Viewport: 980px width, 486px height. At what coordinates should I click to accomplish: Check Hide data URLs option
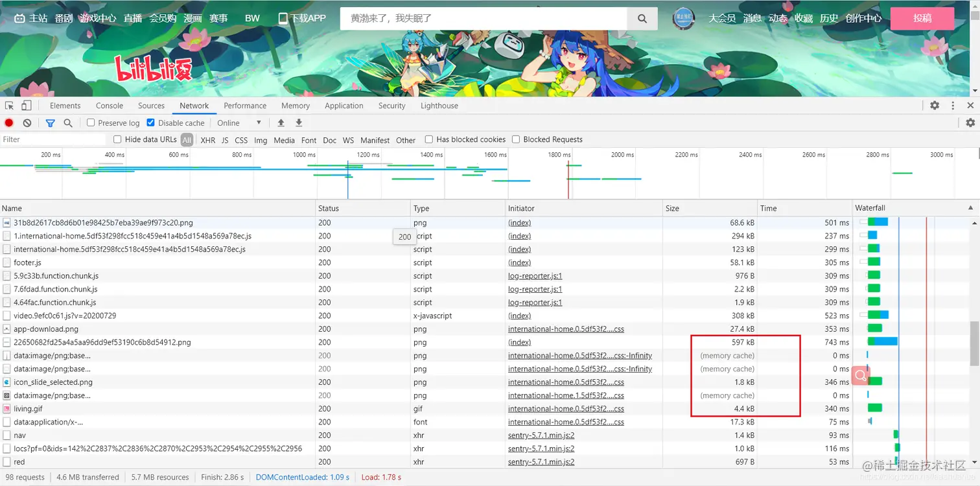pos(117,139)
